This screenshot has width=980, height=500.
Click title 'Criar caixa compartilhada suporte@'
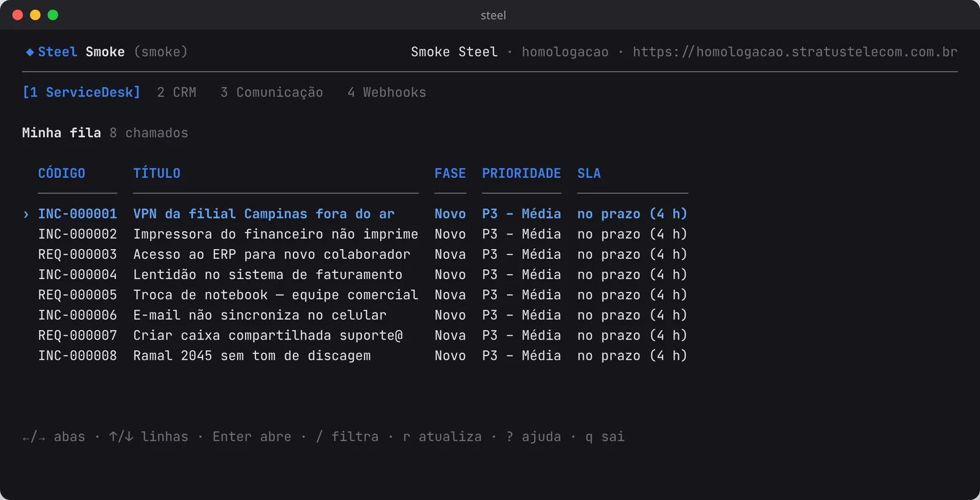(x=268, y=335)
